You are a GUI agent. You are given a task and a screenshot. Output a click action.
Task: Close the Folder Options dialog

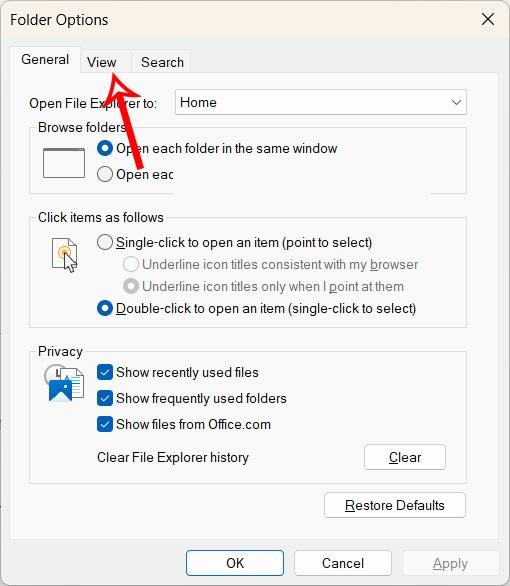click(488, 19)
